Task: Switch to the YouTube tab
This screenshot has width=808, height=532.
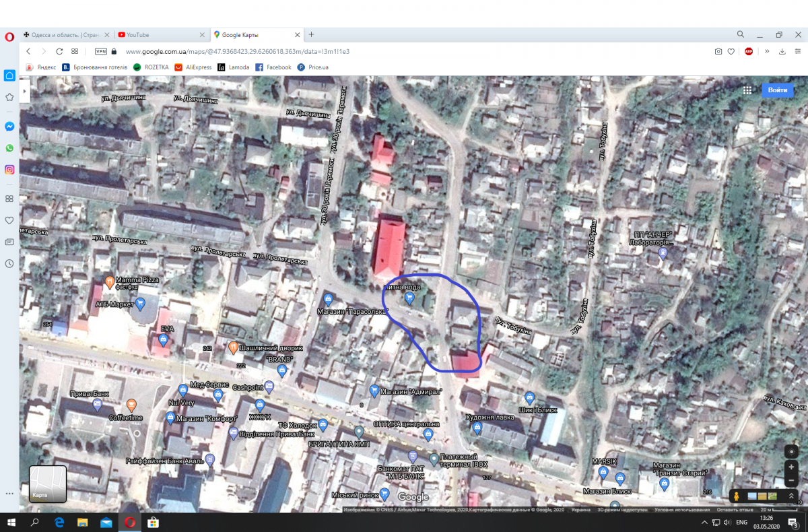Action: click(x=160, y=34)
